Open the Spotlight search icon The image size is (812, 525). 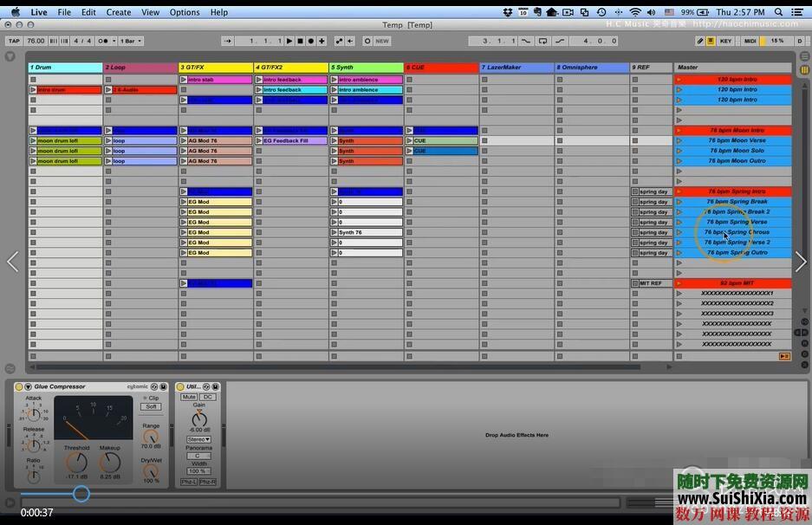[778, 12]
